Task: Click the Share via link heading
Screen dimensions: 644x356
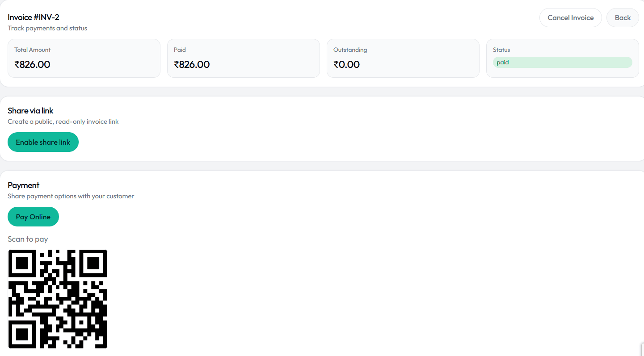Action: click(30, 110)
